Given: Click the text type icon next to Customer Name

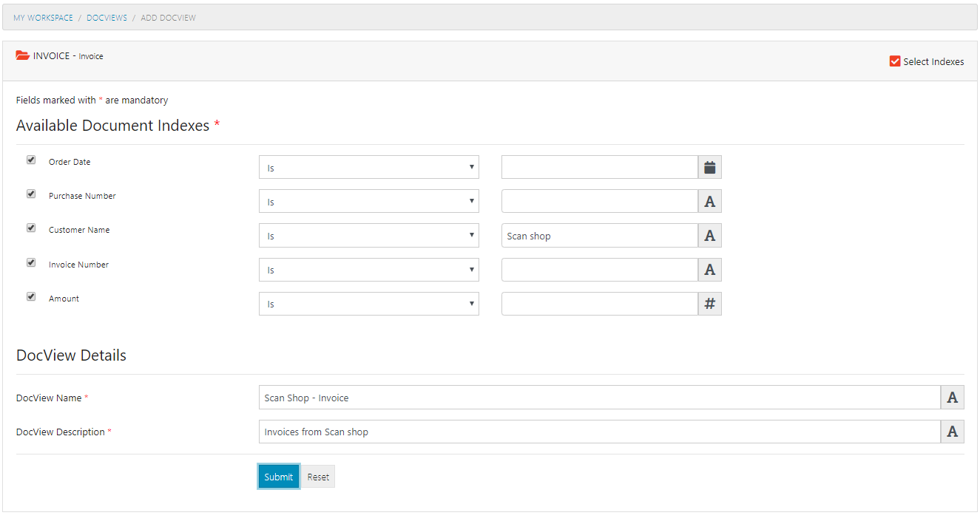Looking at the screenshot, I should coord(709,235).
